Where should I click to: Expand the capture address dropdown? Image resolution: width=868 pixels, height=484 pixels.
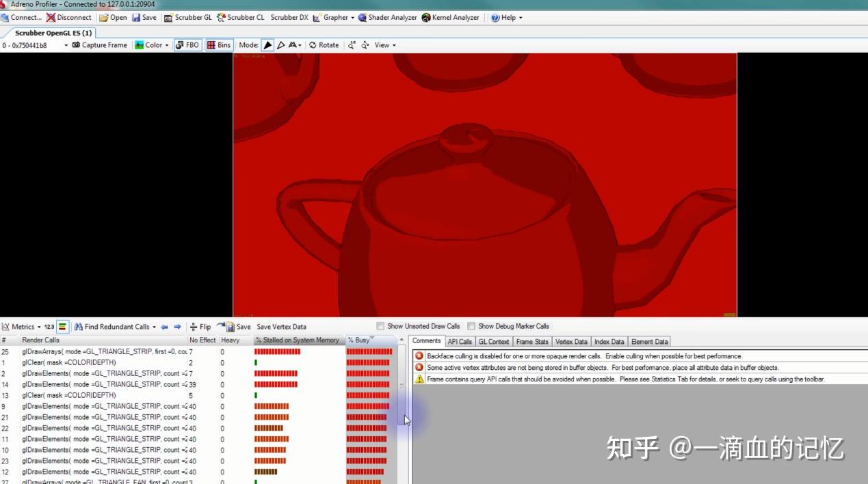coord(65,44)
